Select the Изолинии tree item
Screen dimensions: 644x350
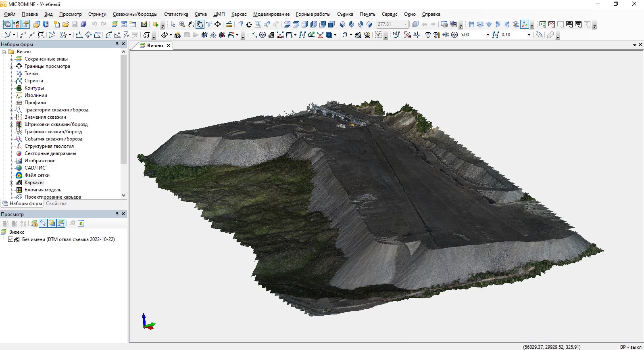36,95
